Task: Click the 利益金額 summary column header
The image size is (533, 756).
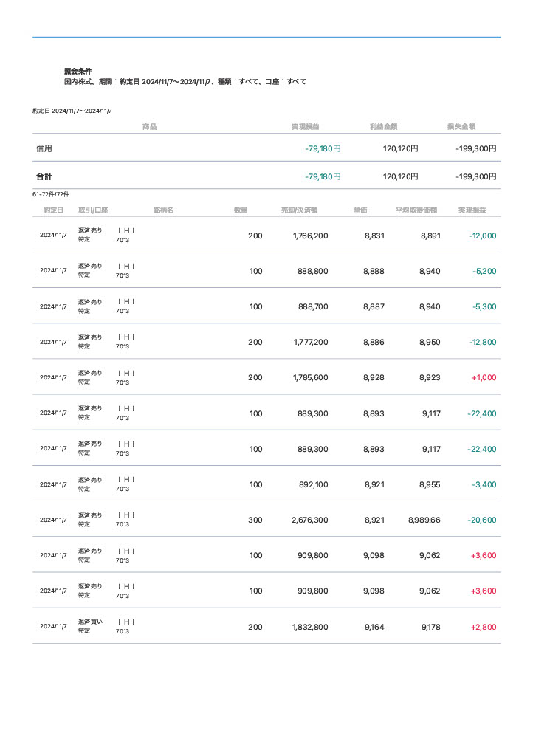Action: click(x=383, y=127)
